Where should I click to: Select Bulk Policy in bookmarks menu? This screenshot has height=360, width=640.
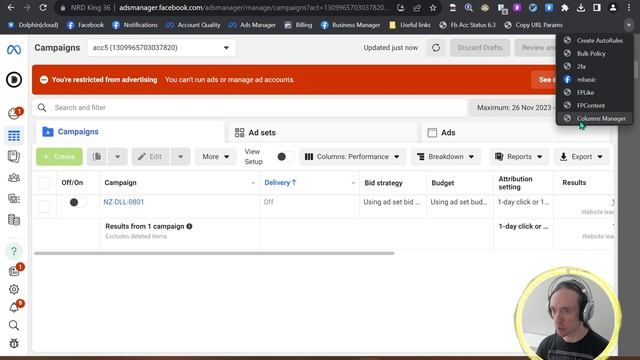pyautogui.click(x=594, y=53)
